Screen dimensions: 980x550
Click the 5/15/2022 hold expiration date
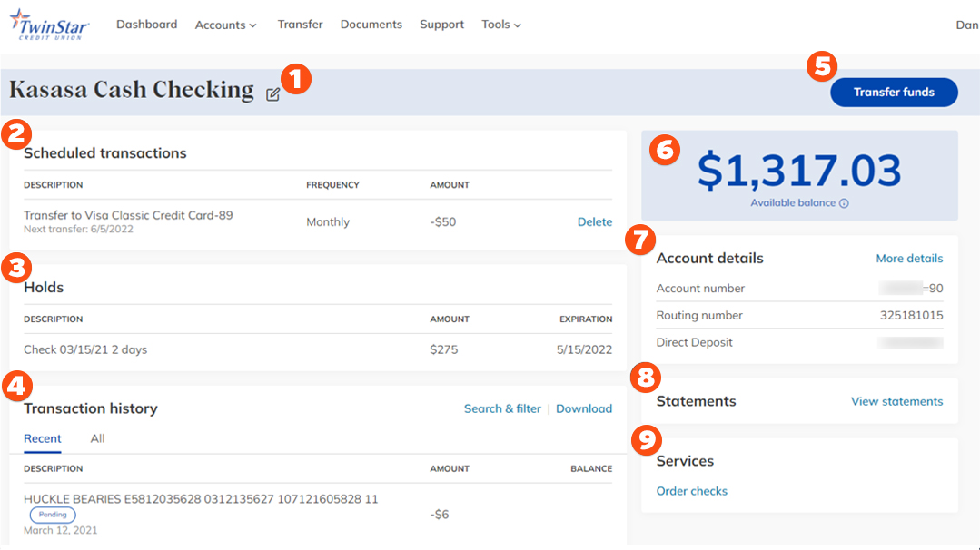584,349
